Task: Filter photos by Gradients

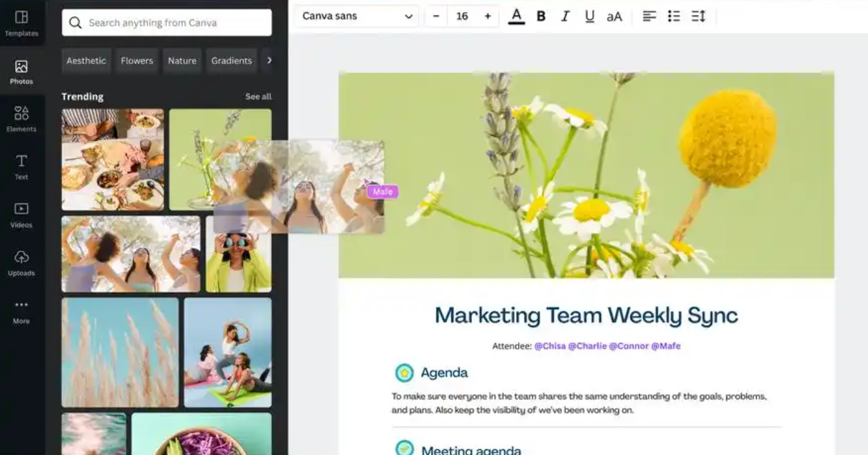Action: pyautogui.click(x=232, y=61)
